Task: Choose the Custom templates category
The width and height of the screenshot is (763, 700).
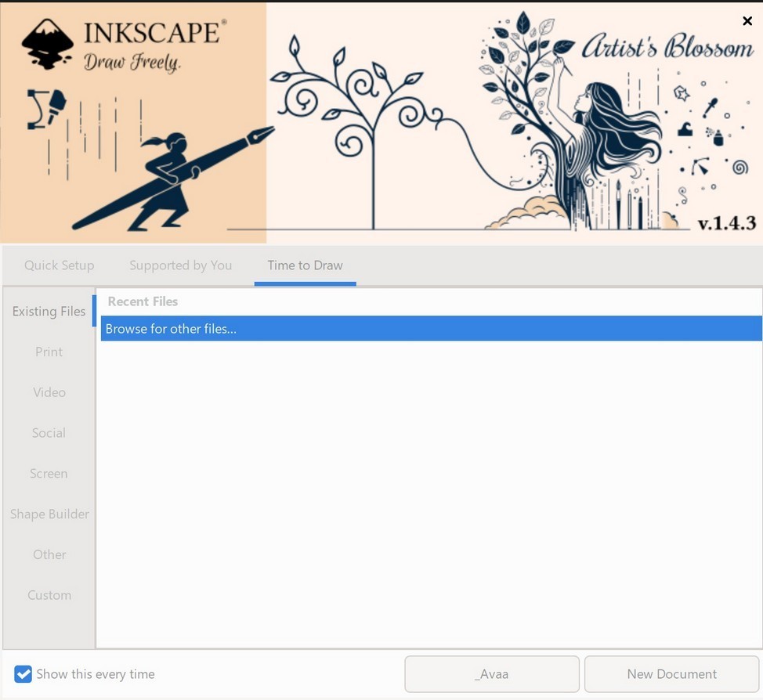Action: (x=49, y=595)
